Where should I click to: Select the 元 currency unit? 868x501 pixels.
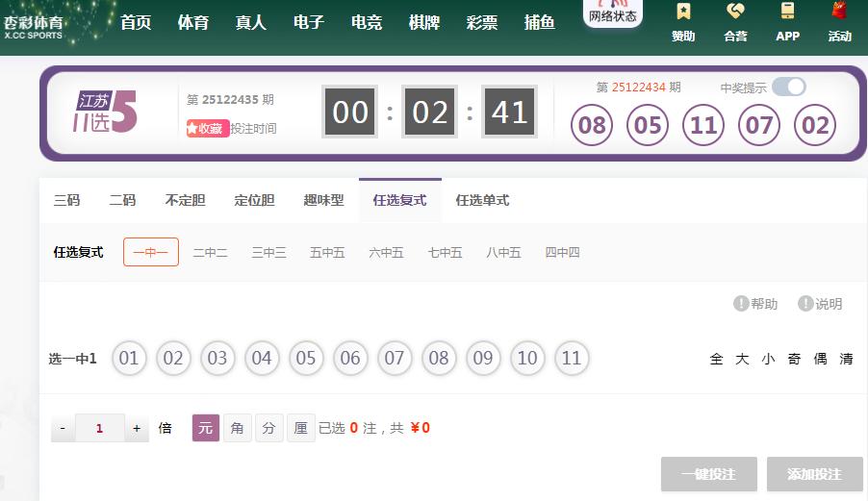pos(206,428)
